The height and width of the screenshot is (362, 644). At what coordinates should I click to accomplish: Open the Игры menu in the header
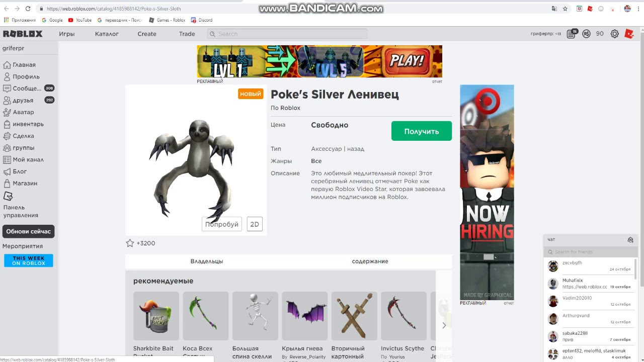67,34
